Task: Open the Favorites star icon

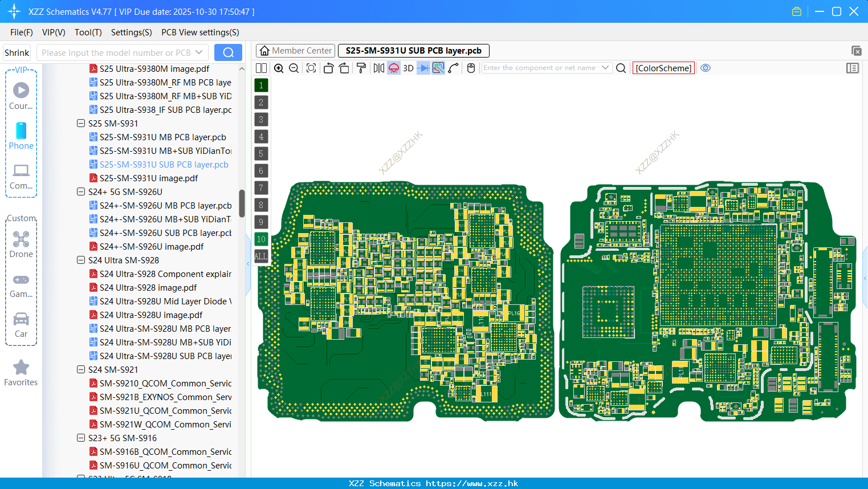Action: click(21, 373)
